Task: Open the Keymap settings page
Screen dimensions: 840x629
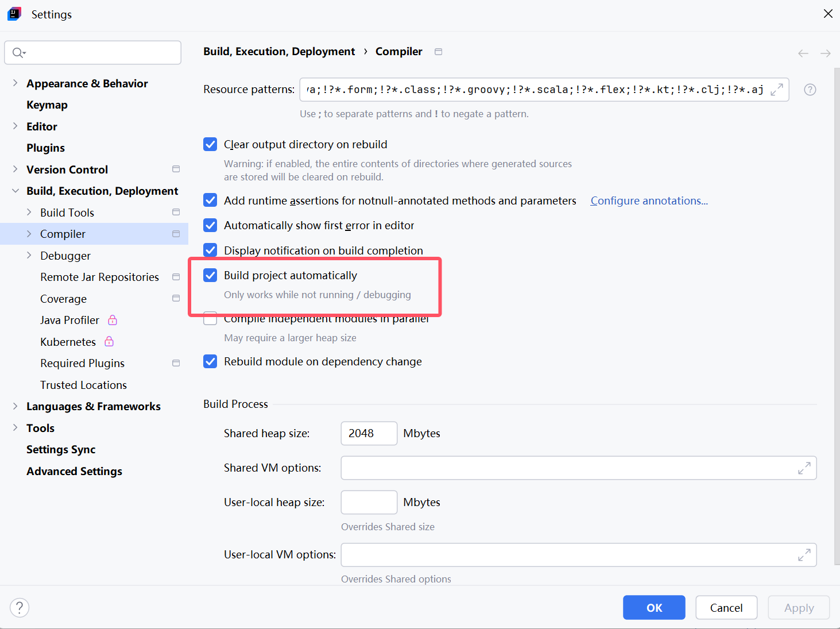Action: point(47,105)
